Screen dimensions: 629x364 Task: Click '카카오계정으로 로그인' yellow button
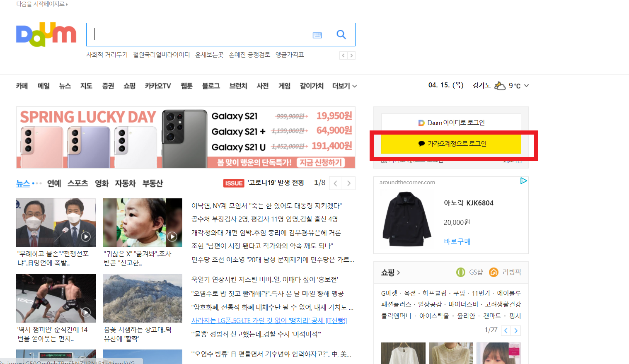click(x=451, y=144)
